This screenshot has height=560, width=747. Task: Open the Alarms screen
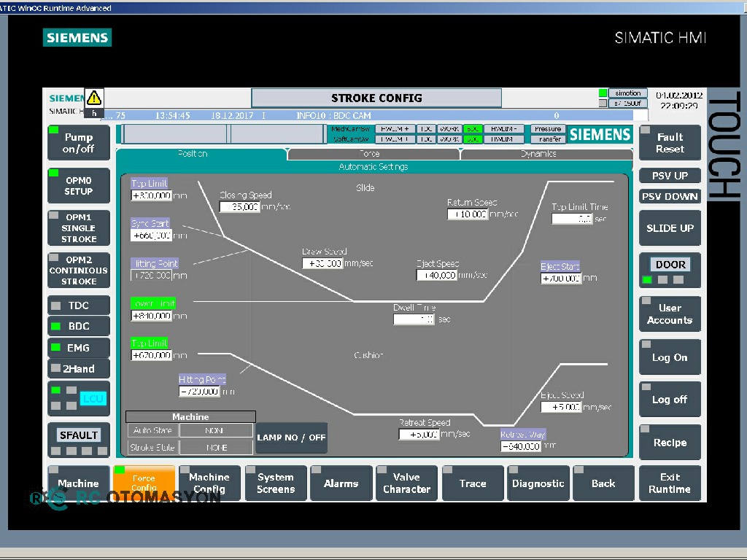pos(341,483)
